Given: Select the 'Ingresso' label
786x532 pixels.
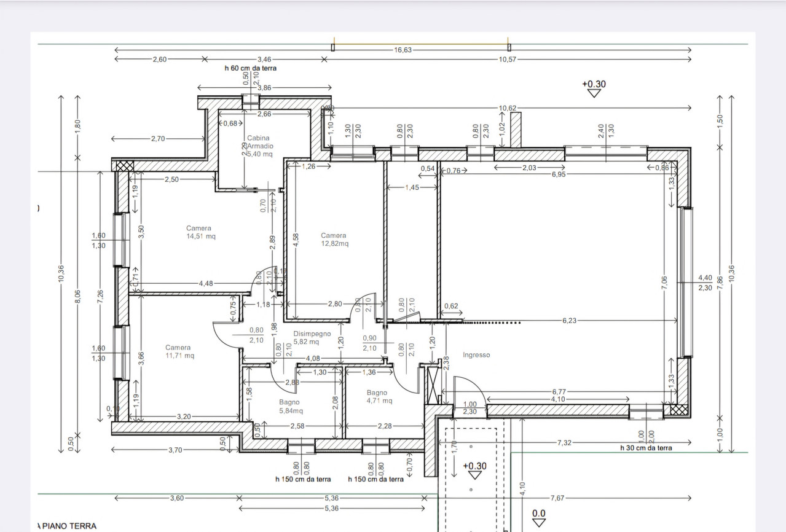Looking at the screenshot, I should click(x=476, y=355).
